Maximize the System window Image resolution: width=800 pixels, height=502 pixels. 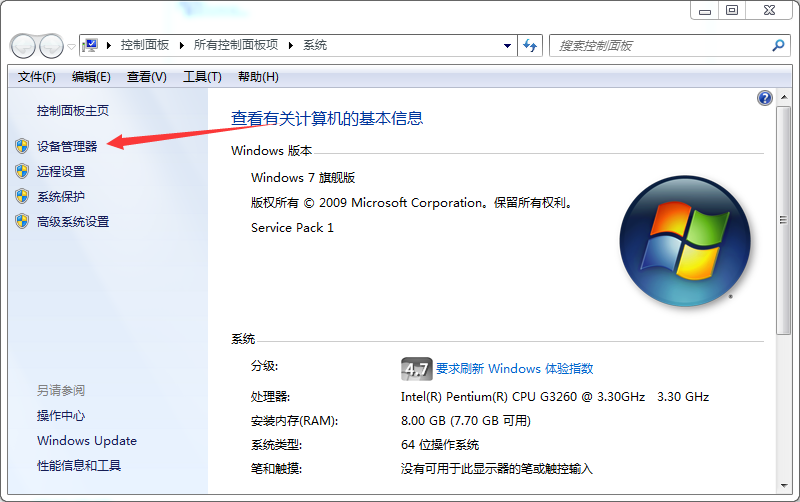pyautogui.click(x=732, y=10)
